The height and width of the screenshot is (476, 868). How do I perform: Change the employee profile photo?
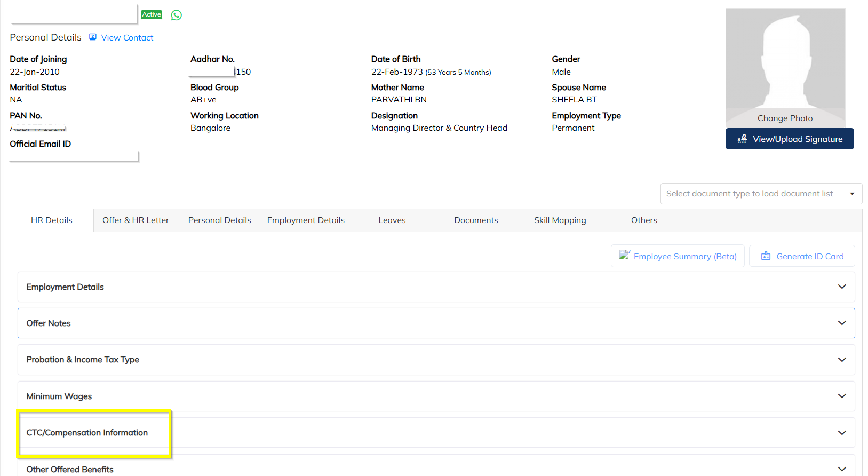tap(785, 118)
